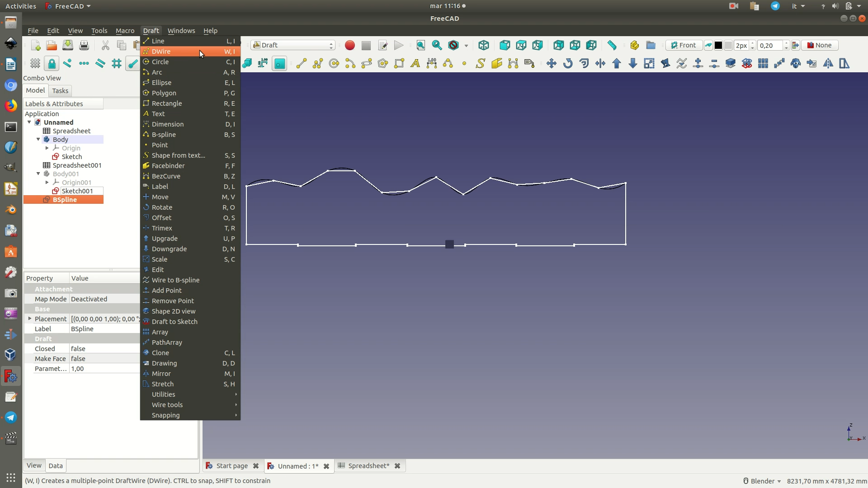Select the Dimension tool icon in the toolbar
The height and width of the screenshot is (488, 868).
pos(432,64)
